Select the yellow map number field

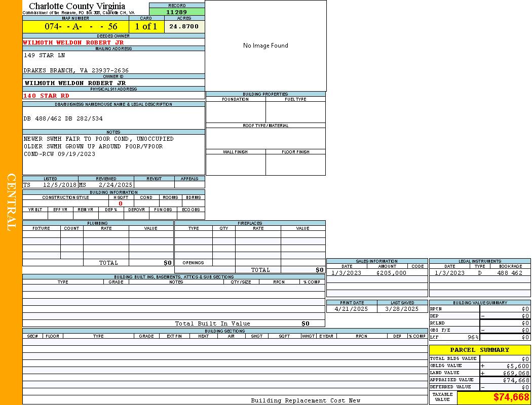coord(75,27)
